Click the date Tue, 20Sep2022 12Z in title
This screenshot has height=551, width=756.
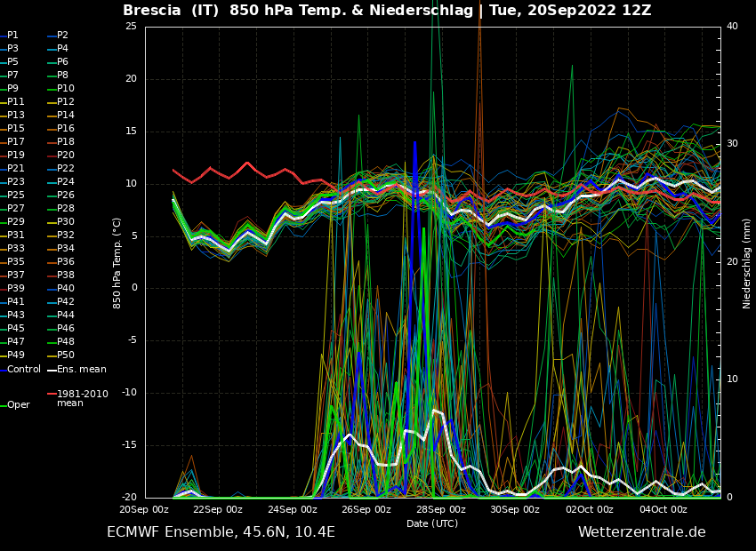[x=570, y=10]
